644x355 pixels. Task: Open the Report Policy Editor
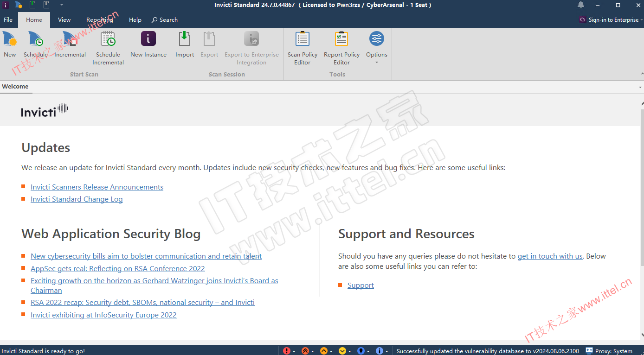341,49
